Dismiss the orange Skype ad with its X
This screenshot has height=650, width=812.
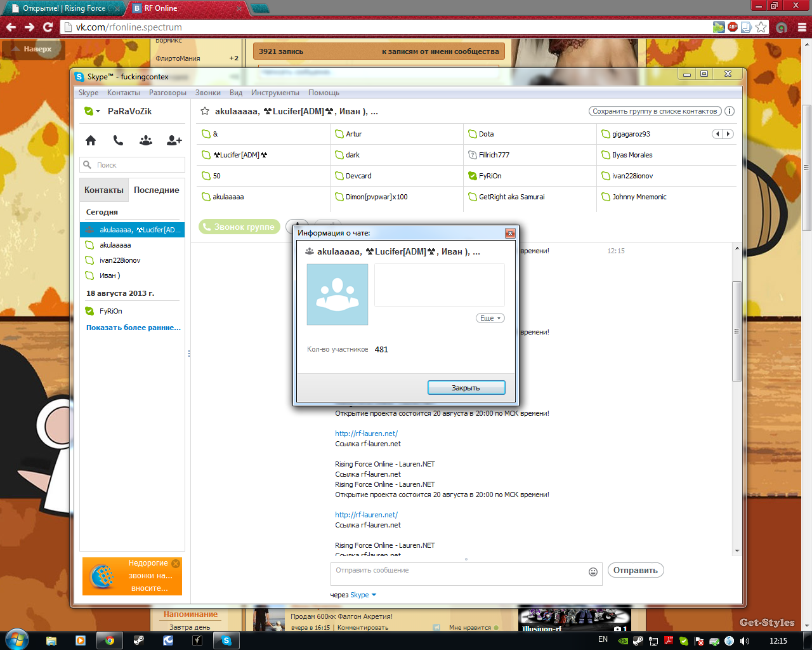[x=176, y=564]
